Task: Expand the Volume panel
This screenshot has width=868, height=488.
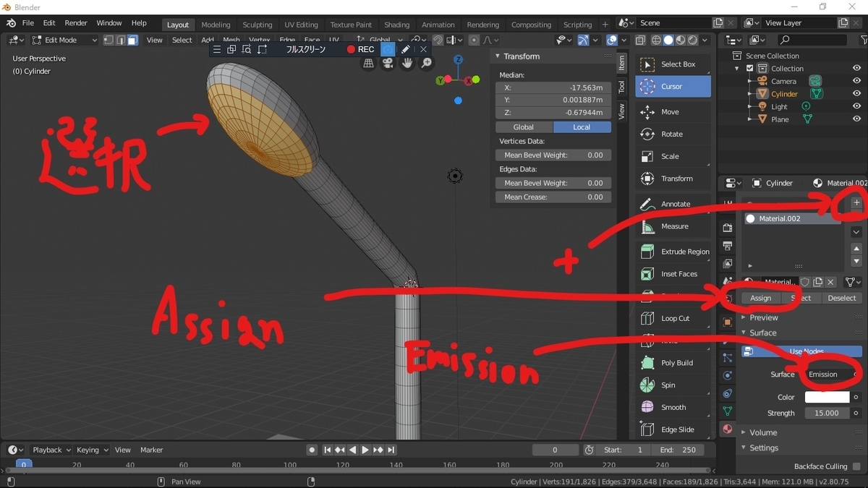Action: pos(763,432)
